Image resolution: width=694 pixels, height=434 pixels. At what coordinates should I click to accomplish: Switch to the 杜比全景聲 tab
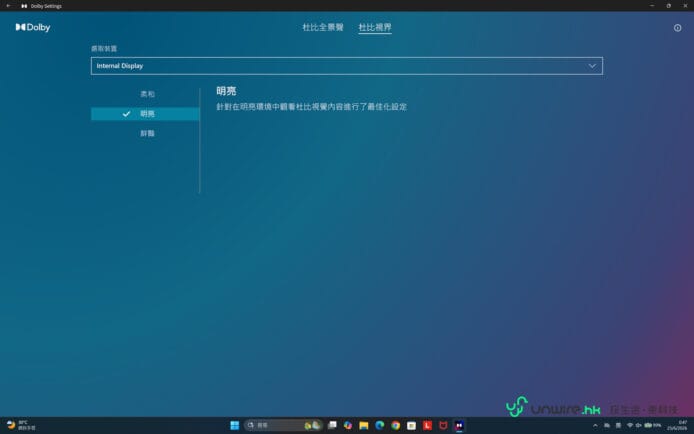(x=323, y=27)
